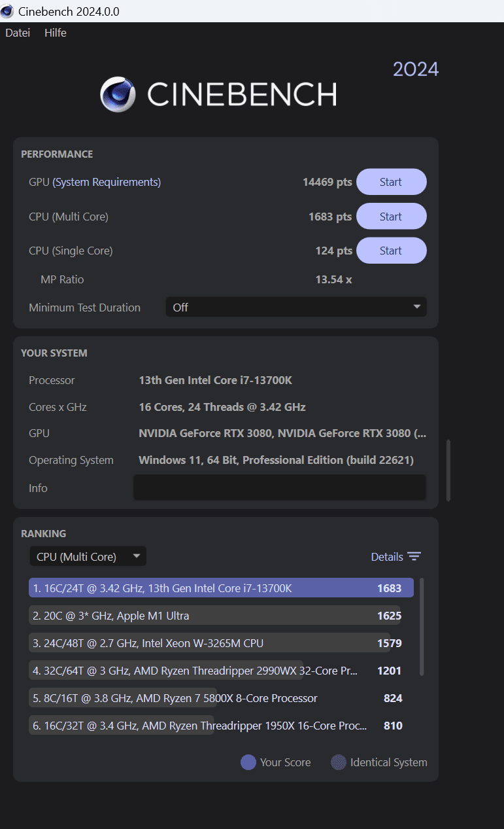Screen dimensions: 504x829
Task: Open the CPU (Multi Core) ranking dropdown
Action: click(x=88, y=557)
